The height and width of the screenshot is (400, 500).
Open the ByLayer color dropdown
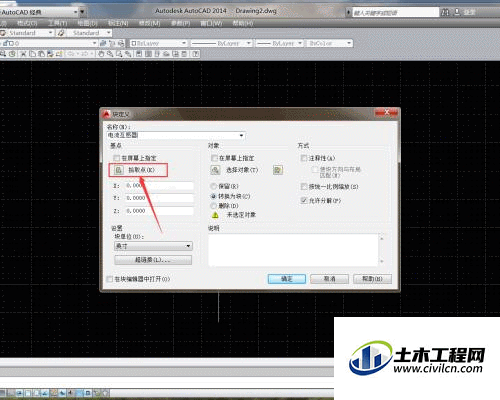[x=184, y=43]
